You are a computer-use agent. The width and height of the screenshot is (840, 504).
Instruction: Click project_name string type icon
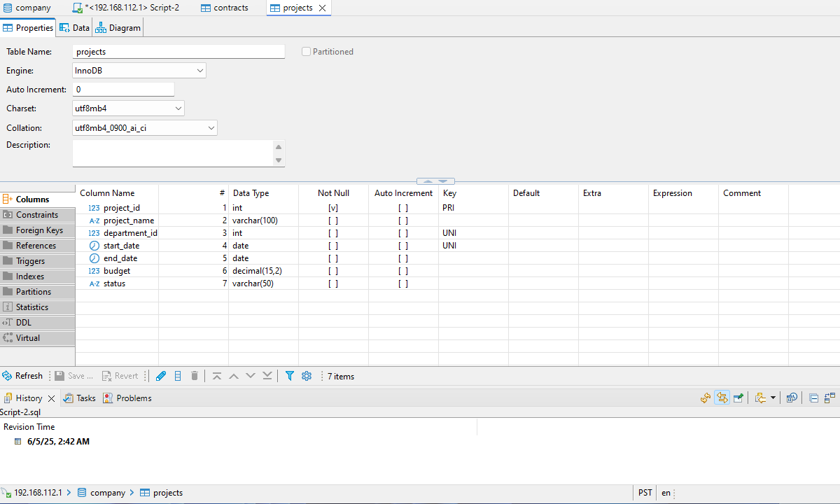[x=94, y=220]
